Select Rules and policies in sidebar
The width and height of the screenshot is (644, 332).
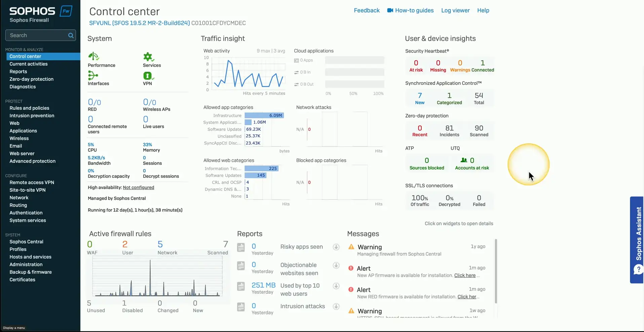point(29,108)
